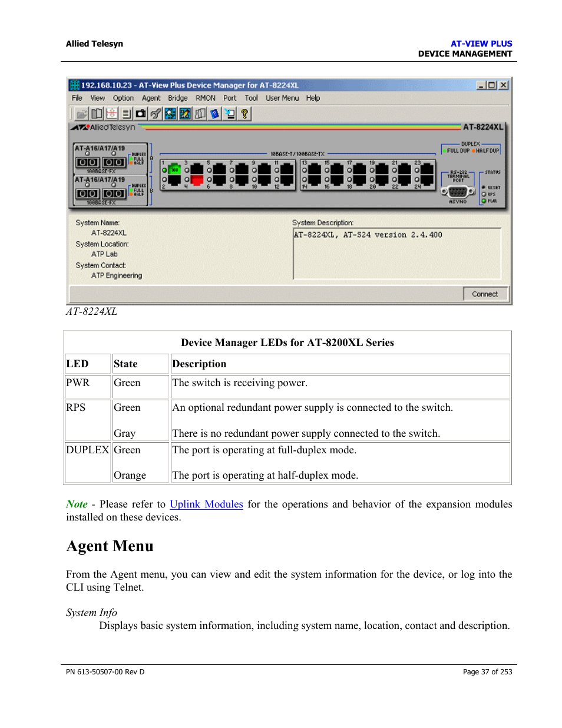The width and height of the screenshot is (562, 728).
Task: Click the AT-8224XL system name value
Action: click(109, 233)
